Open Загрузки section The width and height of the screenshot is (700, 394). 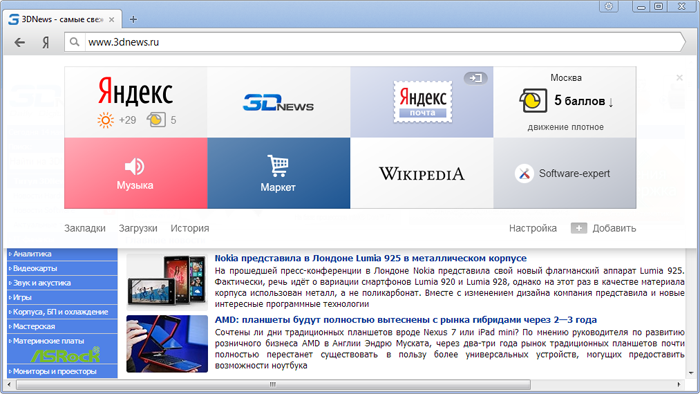point(138,228)
